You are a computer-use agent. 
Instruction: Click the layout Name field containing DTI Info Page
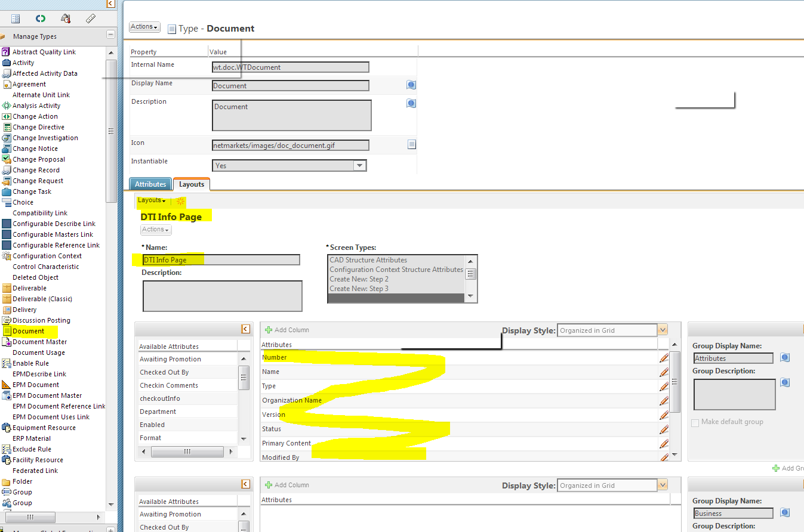pos(221,260)
